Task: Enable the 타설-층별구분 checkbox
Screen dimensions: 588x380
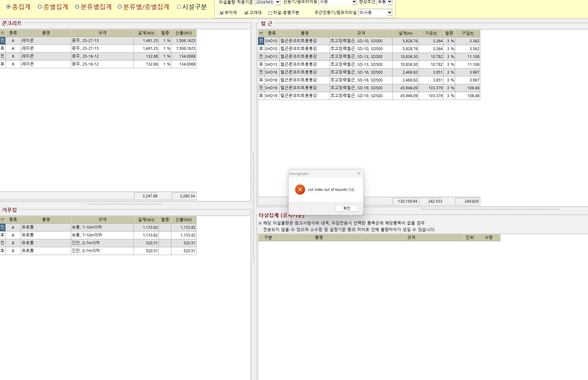Action: click(x=270, y=13)
